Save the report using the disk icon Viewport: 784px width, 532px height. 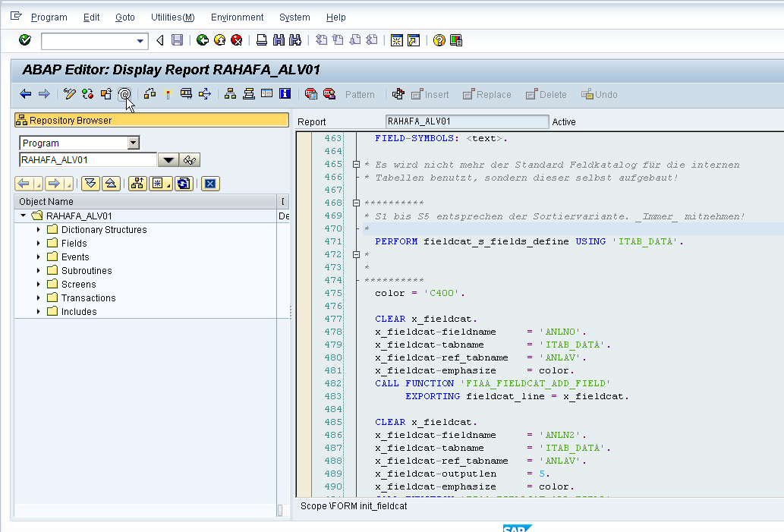click(x=175, y=40)
